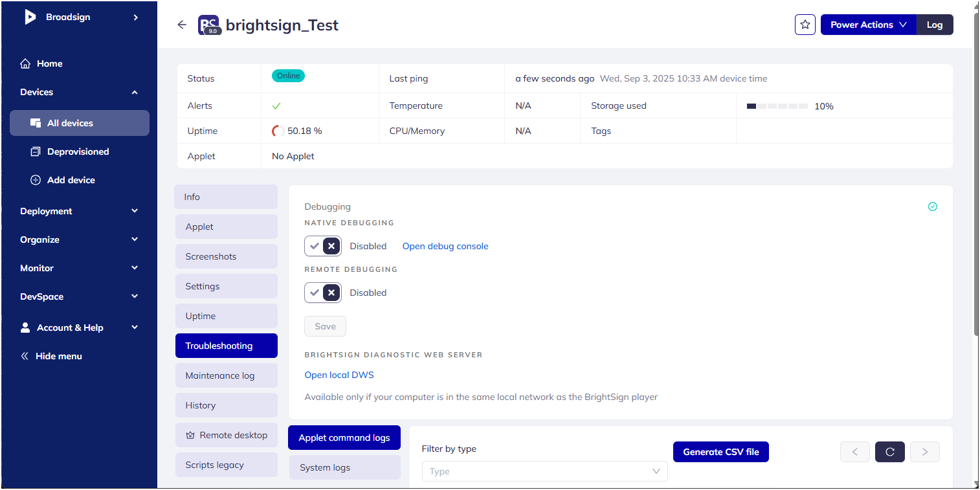Expand the Deployment menu section
This screenshot has height=490, width=980.
(135, 211)
